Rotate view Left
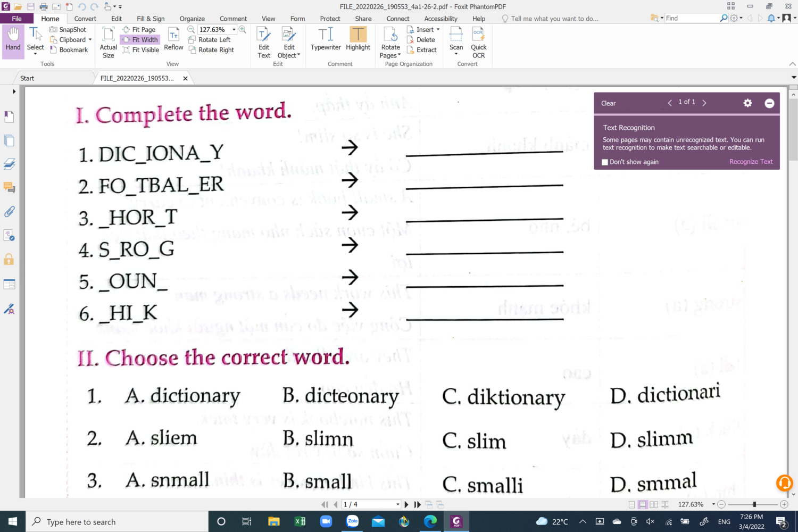The width and height of the screenshot is (798, 532). coord(209,40)
